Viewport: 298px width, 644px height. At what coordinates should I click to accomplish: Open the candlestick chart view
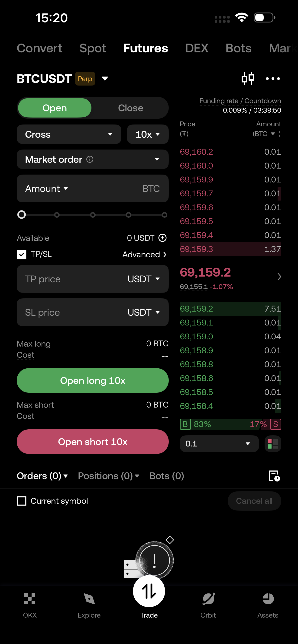248,79
